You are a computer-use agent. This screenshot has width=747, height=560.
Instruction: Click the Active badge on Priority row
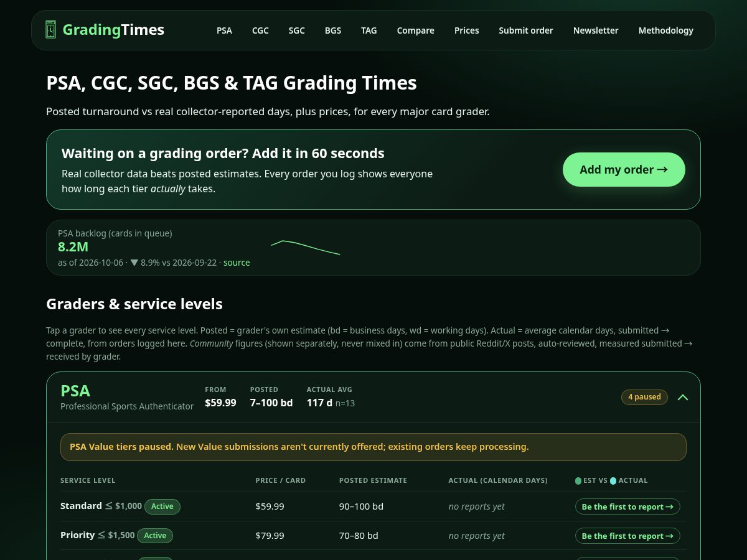pyautogui.click(x=155, y=536)
